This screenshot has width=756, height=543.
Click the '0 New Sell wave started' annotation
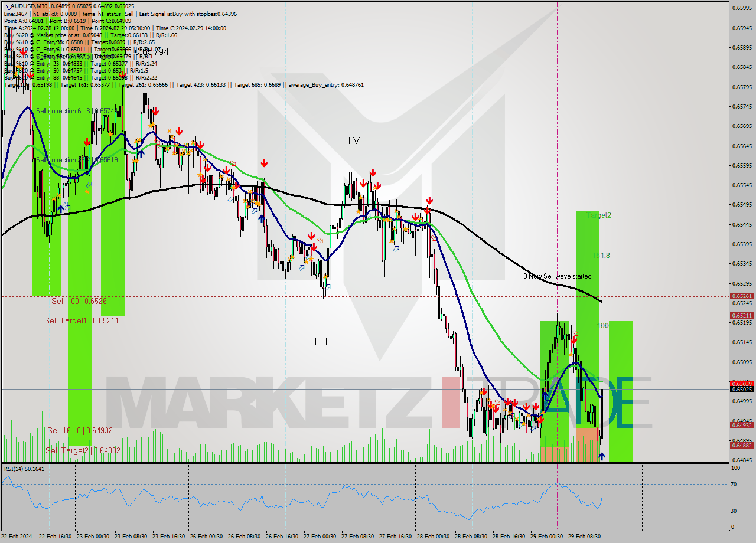[557, 276]
